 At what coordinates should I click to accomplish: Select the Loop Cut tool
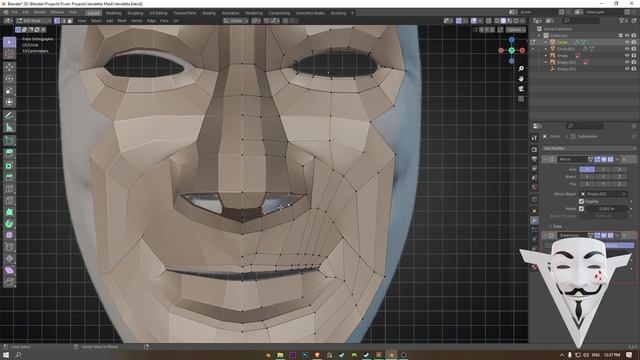coord(9,189)
